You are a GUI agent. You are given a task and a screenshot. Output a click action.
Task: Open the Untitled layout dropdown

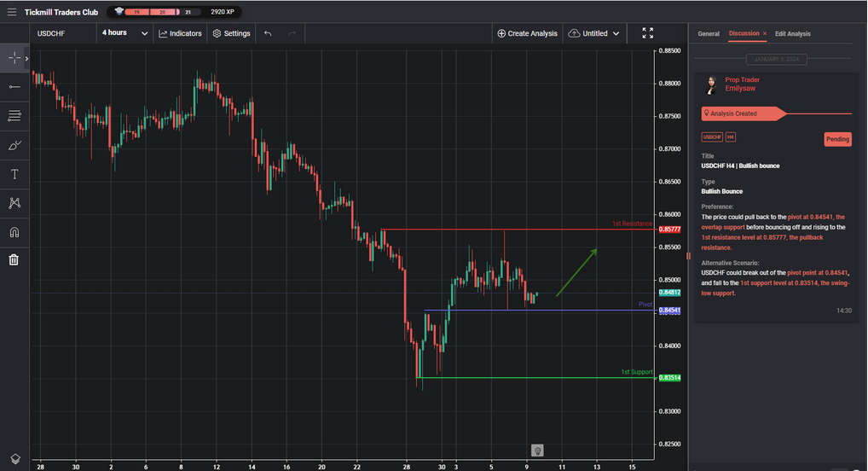pyautogui.click(x=594, y=33)
